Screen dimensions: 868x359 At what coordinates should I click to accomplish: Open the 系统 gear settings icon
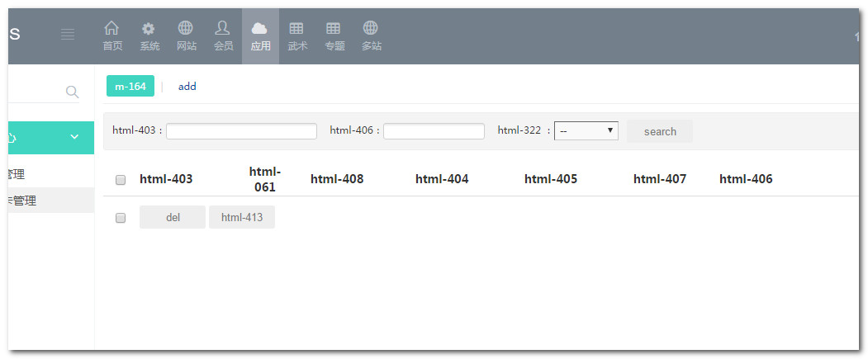coord(149,30)
